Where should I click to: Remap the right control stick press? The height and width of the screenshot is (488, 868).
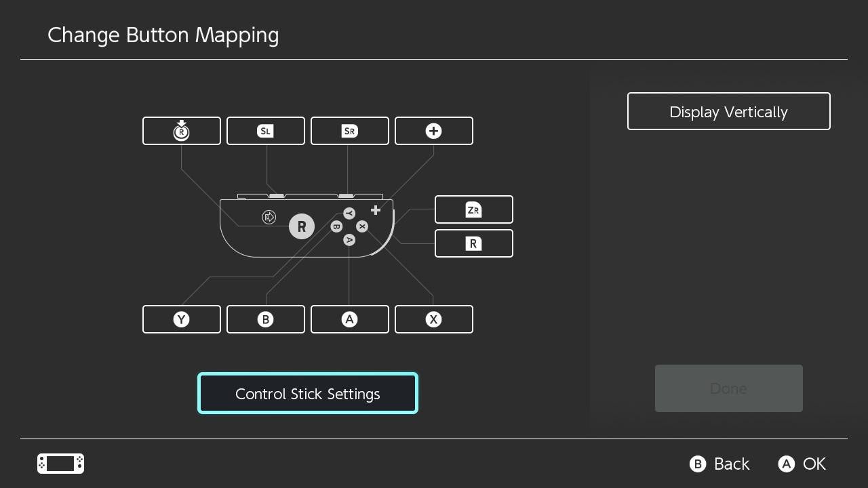click(181, 131)
